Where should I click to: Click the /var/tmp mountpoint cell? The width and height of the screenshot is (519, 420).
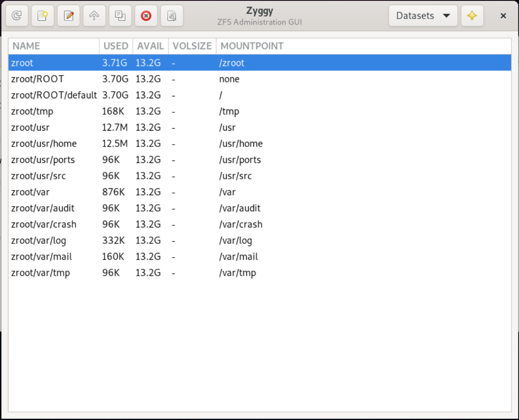(237, 273)
